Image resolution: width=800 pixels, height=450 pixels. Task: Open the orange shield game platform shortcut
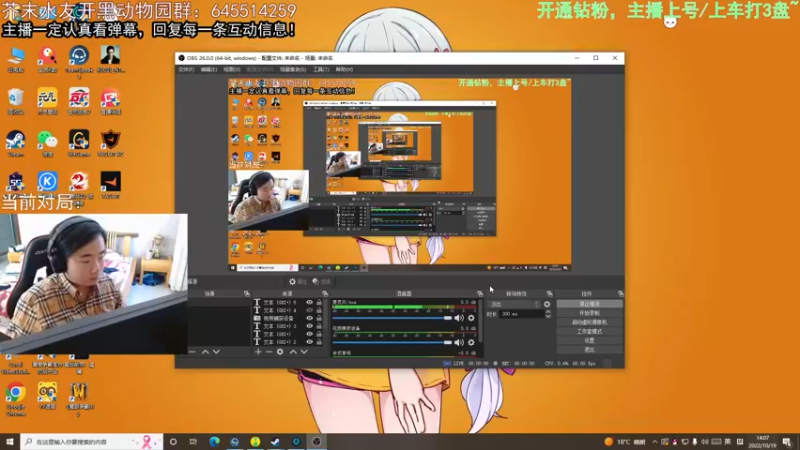click(111, 143)
